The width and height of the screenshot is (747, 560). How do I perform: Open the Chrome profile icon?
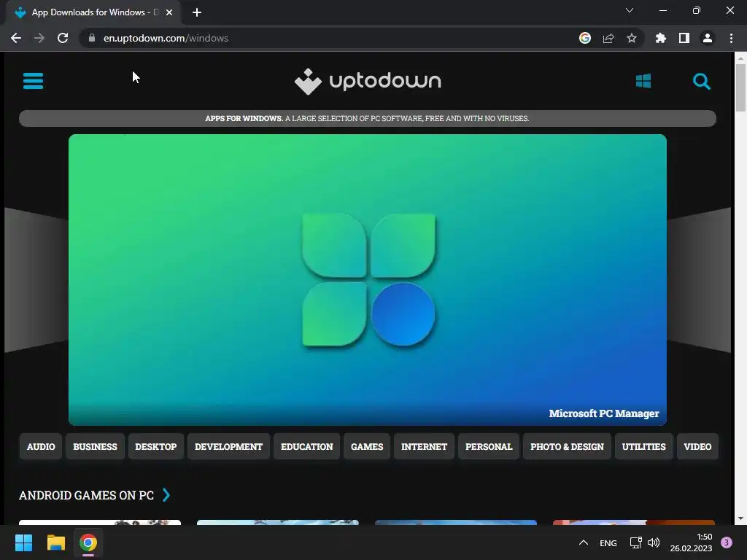tap(708, 38)
